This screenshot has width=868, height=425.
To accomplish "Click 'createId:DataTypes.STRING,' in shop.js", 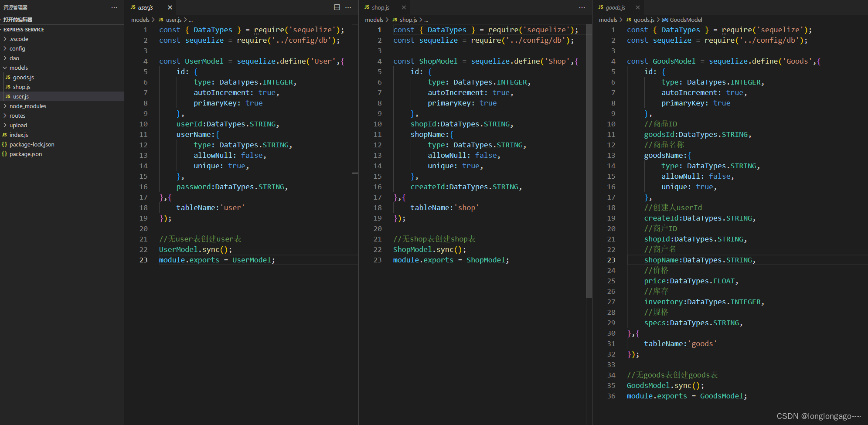I will point(466,187).
